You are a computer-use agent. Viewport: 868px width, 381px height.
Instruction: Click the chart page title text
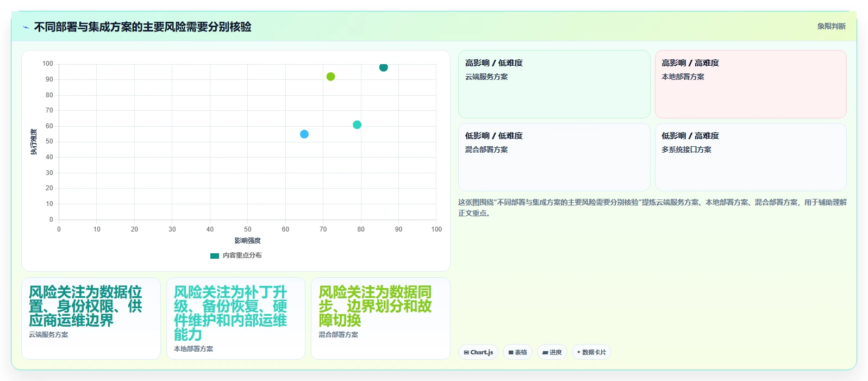[x=143, y=27]
